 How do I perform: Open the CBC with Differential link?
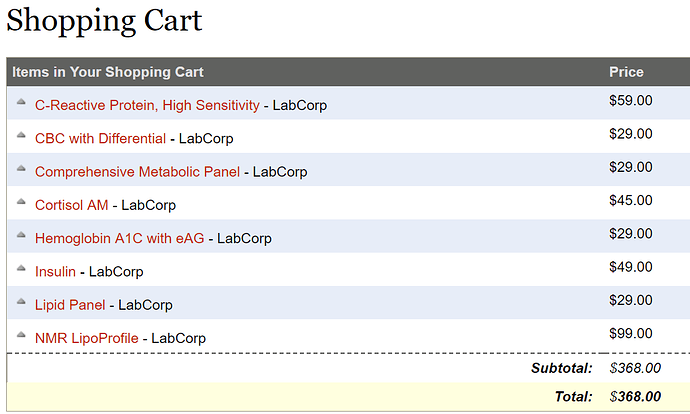point(100,139)
